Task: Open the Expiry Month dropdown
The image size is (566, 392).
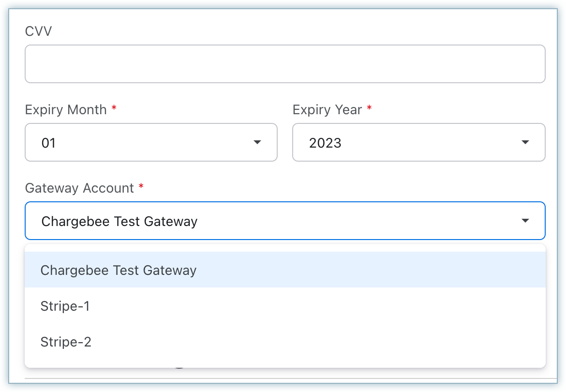Action: pos(151,142)
